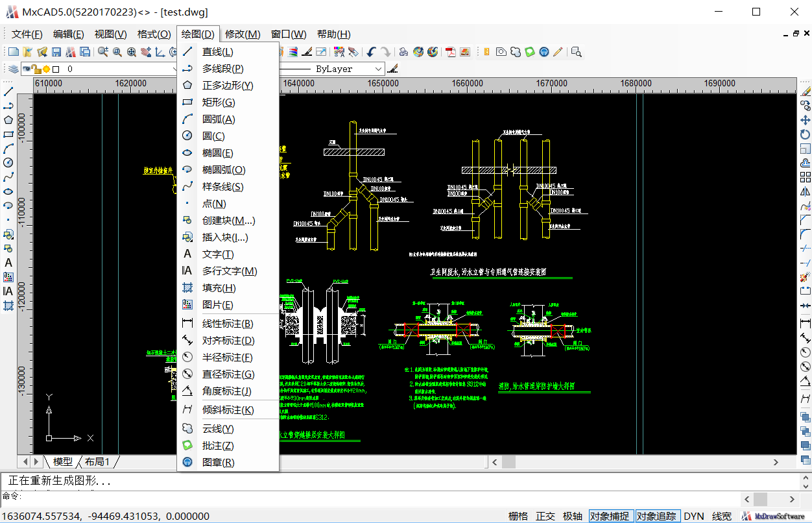
Task: Click the yellow color swatch in the layer toolbar
Action: pos(46,68)
